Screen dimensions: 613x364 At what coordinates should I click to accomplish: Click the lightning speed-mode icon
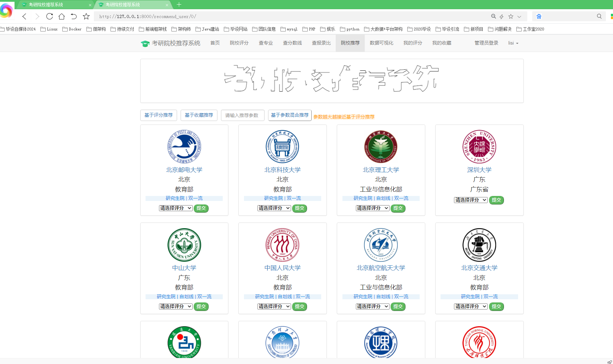[x=501, y=16]
